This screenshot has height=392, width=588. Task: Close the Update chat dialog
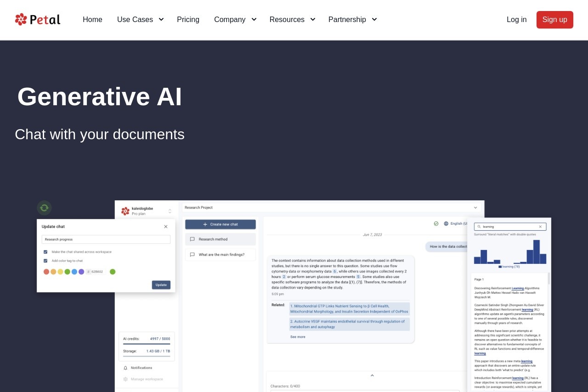166,227
